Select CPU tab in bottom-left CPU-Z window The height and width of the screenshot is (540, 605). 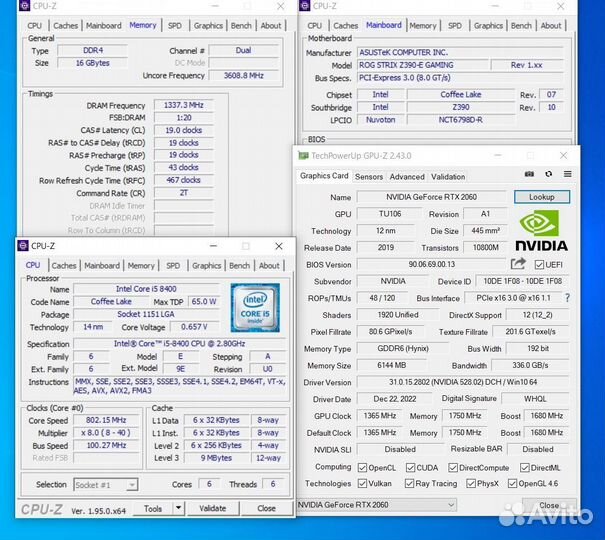[x=33, y=265]
